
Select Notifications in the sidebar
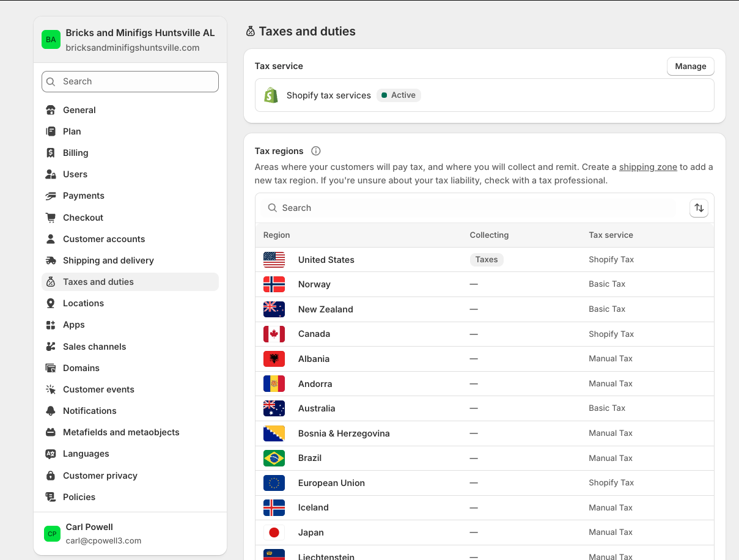pos(130,411)
